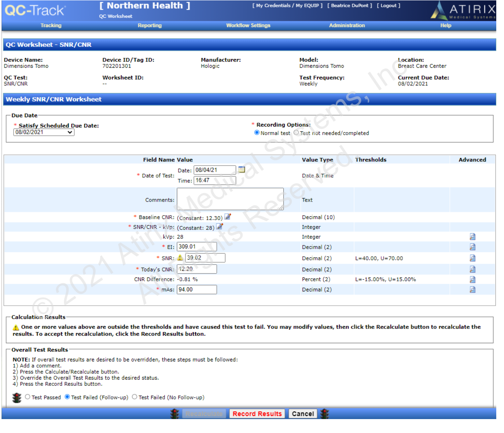Open advanced icon for CNR Difference row
Screen dimensions: 504x433
click(472, 279)
